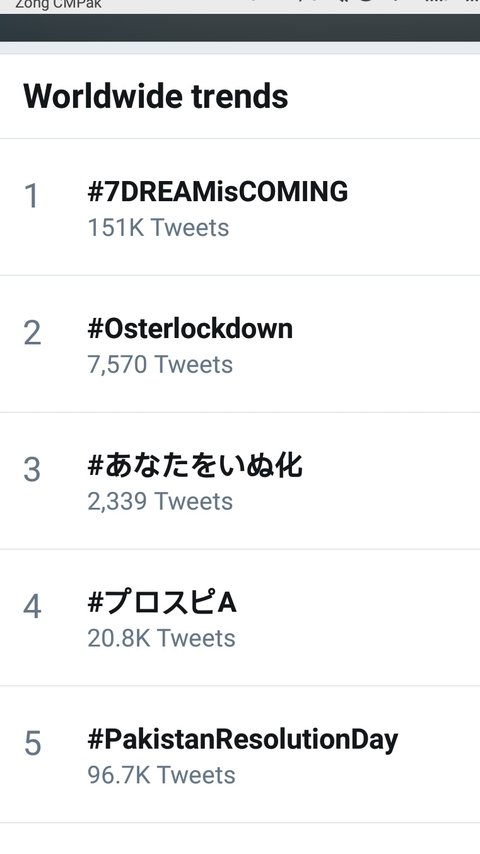Tap the 2,339 Tweets label
The height and width of the screenshot is (854, 480).
point(160,501)
